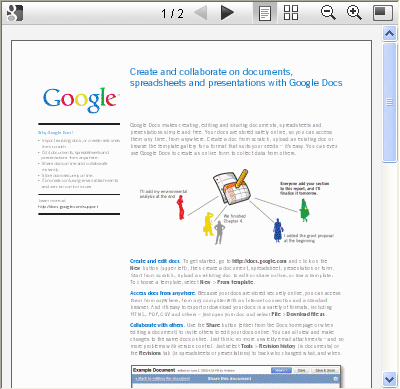Image resolution: width=400 pixels, height=389 pixels.
Task: Go to next page arrow
Action: 227,13
